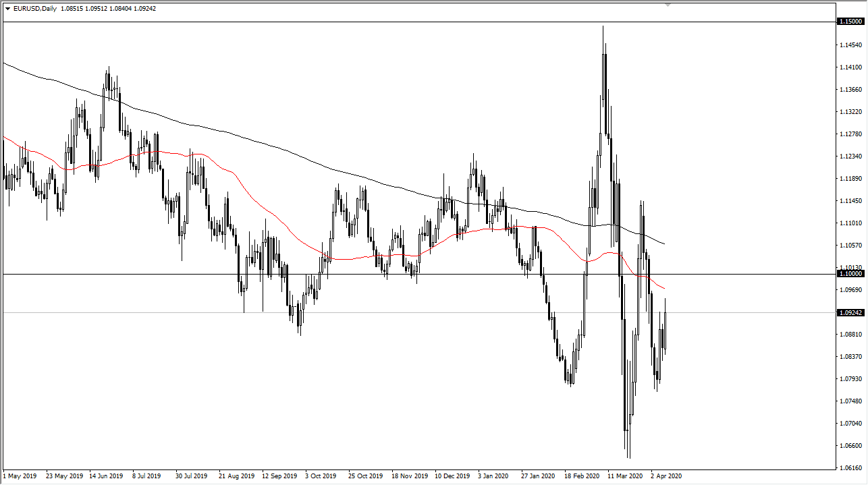Click the 1.07040 price scale label
This screenshot has height=485, width=868.
pyautogui.click(x=851, y=424)
